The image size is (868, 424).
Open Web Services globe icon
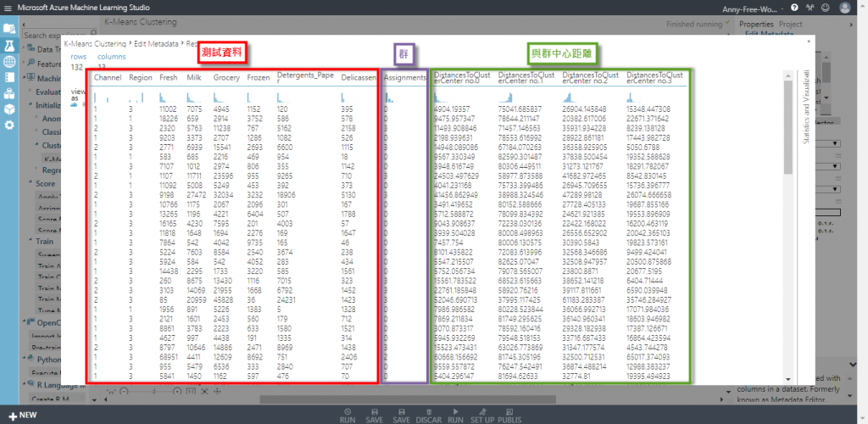[8, 61]
